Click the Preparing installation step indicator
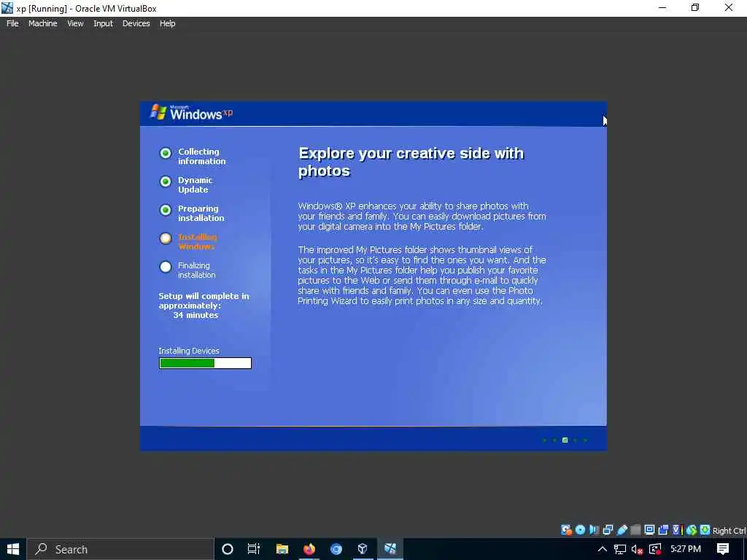 [166, 210]
